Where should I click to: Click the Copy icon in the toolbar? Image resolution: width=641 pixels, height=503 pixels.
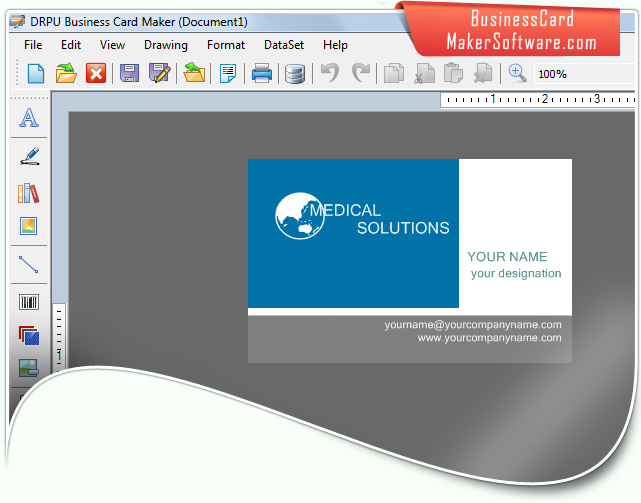394,74
